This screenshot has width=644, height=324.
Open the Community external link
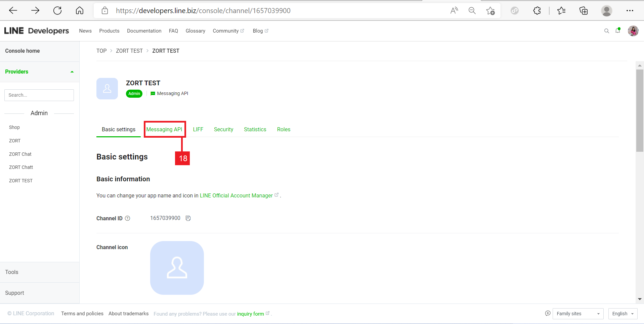coord(228,31)
